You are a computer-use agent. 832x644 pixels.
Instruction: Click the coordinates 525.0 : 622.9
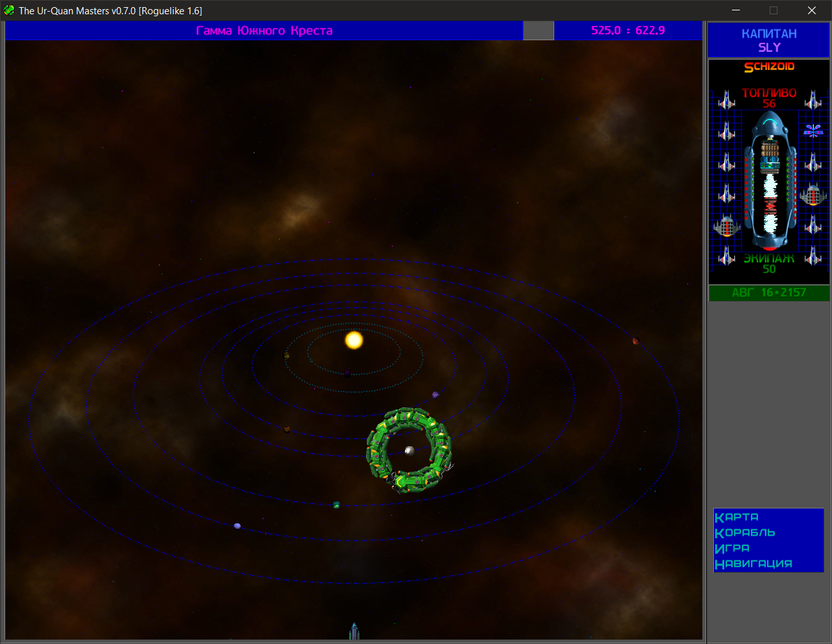click(628, 30)
